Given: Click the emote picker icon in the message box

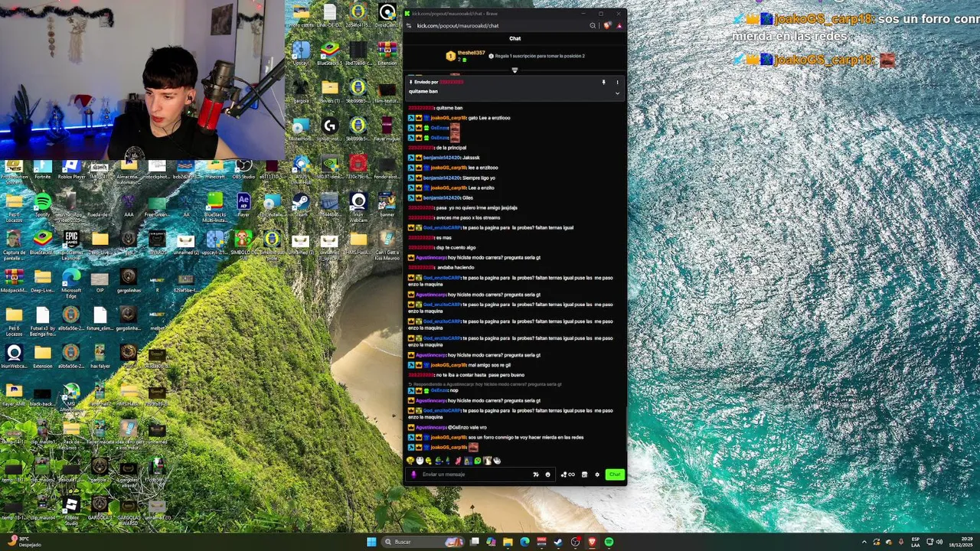Looking at the screenshot, I should [547, 474].
